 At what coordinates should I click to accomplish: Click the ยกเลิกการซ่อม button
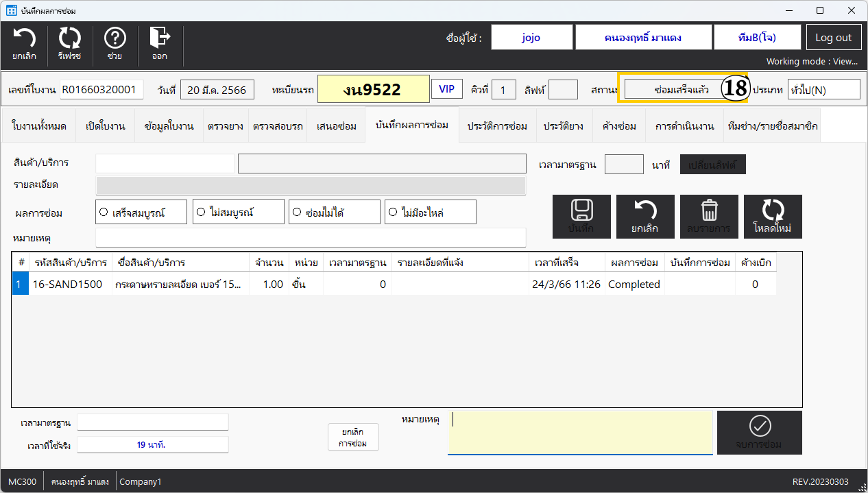(x=353, y=437)
